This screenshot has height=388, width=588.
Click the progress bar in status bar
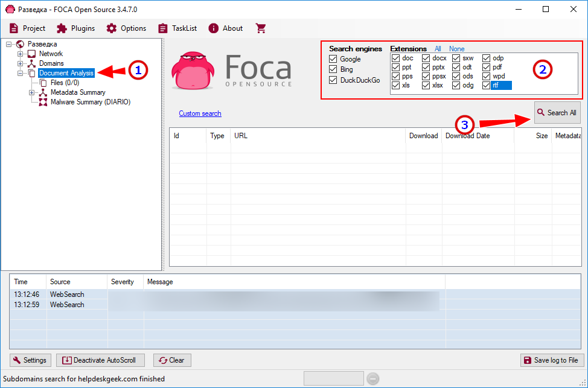pos(333,378)
